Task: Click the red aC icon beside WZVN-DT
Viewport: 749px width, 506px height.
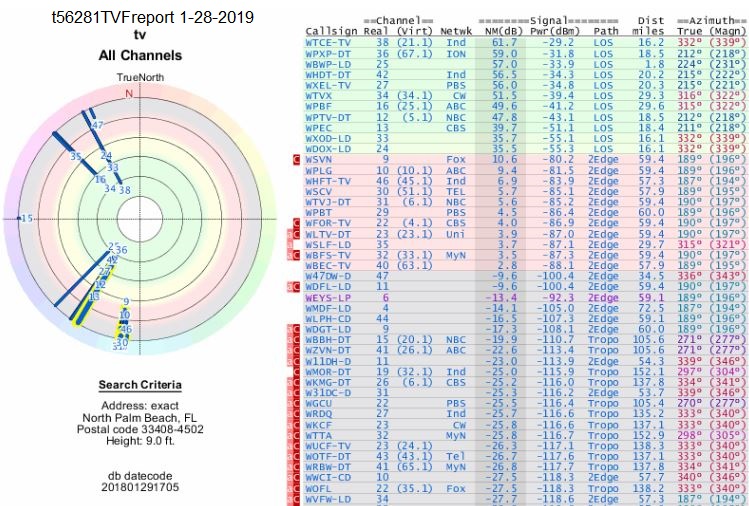Action: [294, 350]
